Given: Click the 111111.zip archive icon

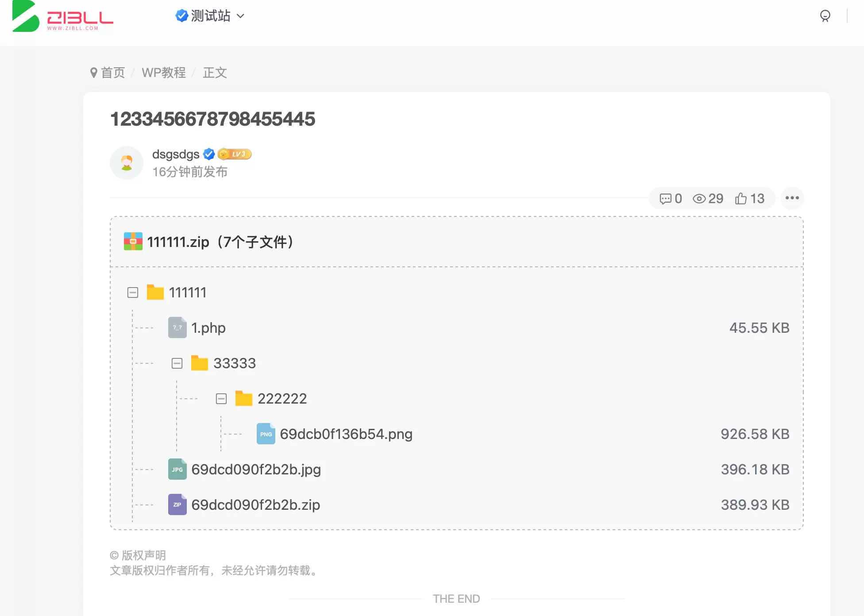Looking at the screenshot, I should point(133,242).
